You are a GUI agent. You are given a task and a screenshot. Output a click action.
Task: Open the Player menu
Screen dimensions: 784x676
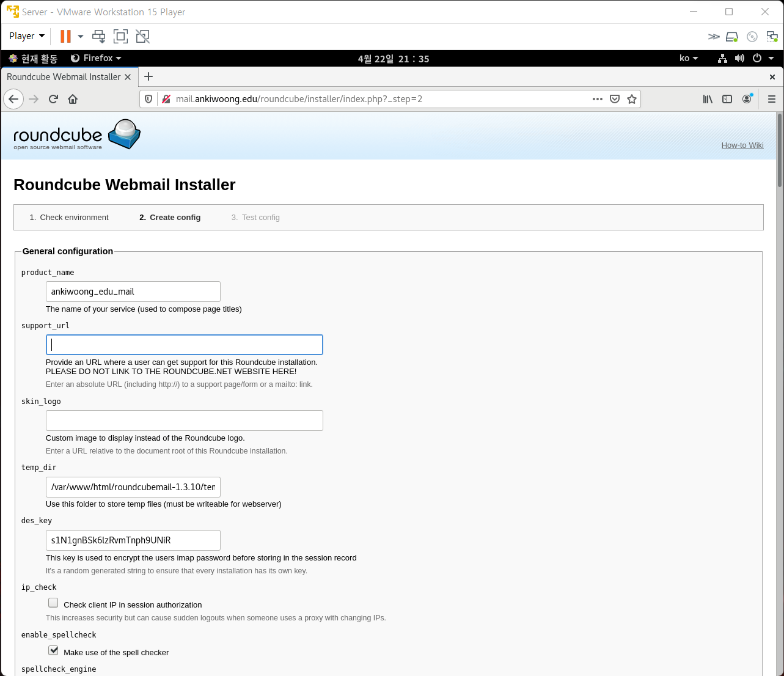[27, 36]
